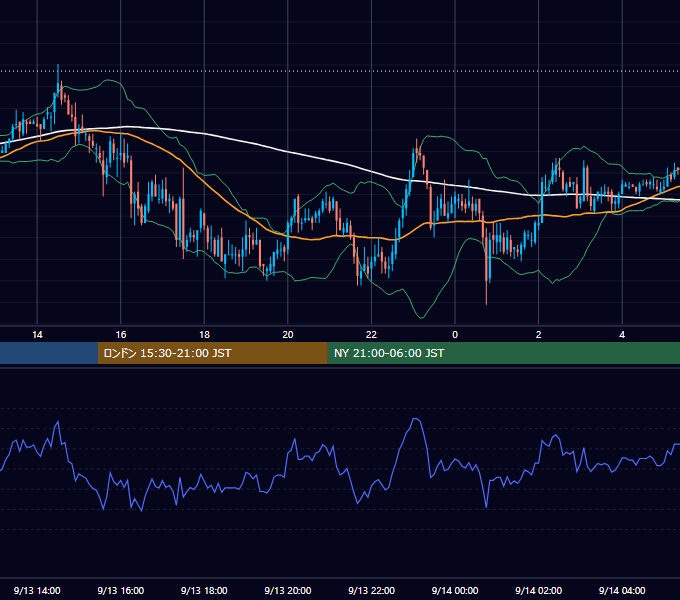
Task: Click the 9/14 02:00 date label
Action: click(539, 590)
